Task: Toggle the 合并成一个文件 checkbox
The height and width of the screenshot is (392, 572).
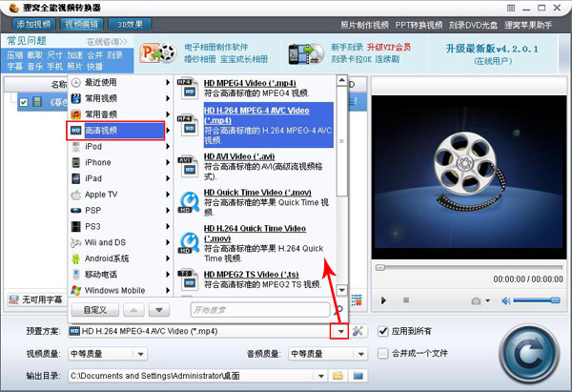Action: click(x=382, y=353)
